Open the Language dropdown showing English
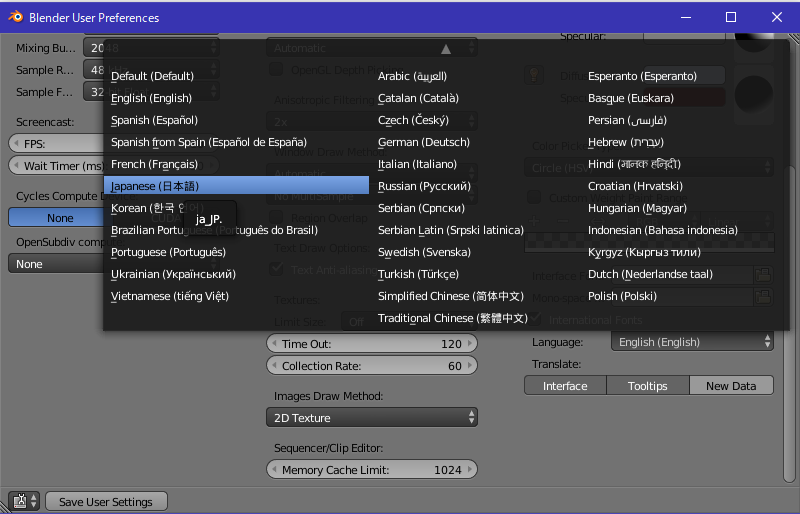 tap(693, 342)
